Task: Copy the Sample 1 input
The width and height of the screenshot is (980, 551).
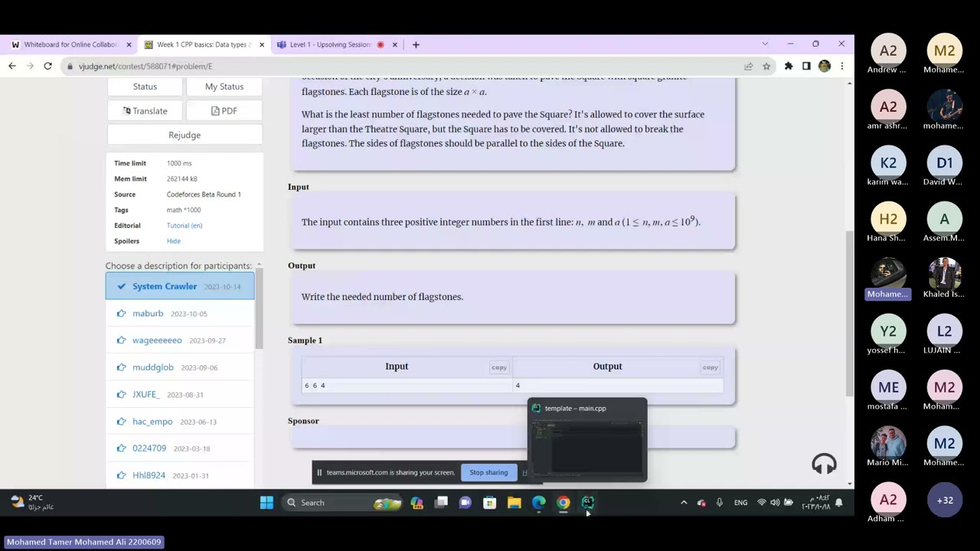Action: tap(499, 367)
